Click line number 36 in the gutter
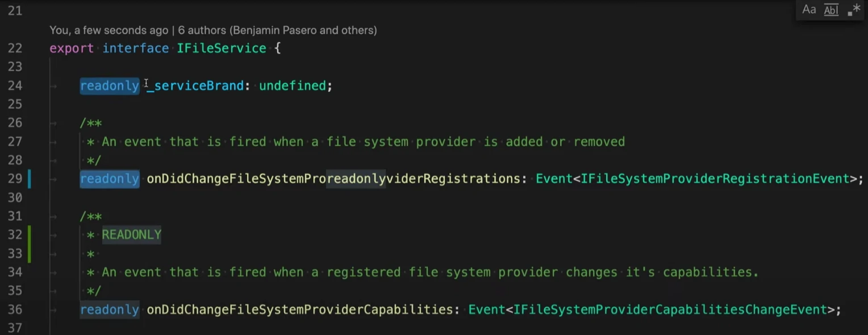The width and height of the screenshot is (868, 335). click(15, 309)
